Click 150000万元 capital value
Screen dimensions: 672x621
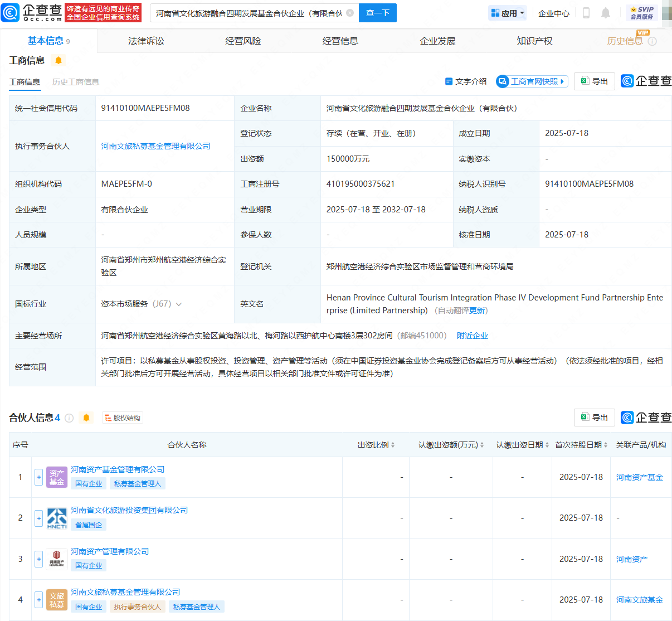pos(348,159)
